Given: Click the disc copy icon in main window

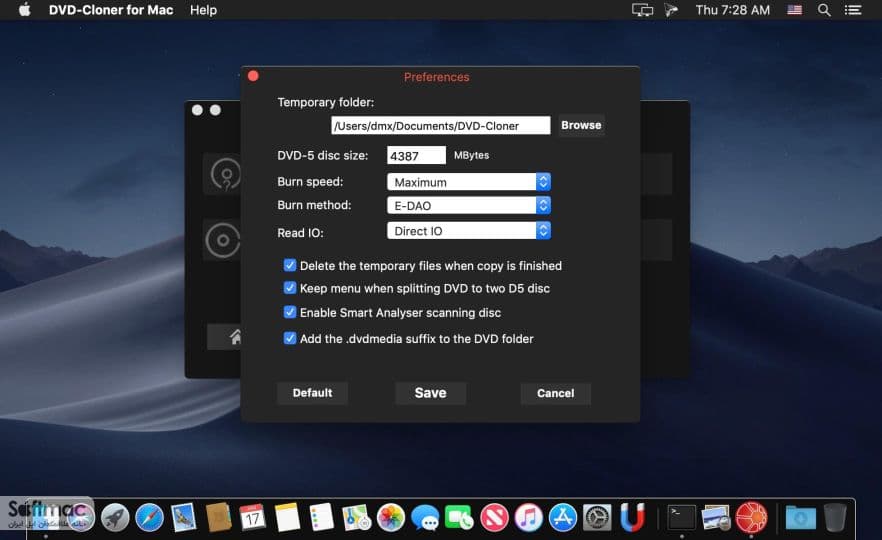Looking at the screenshot, I should [223, 241].
